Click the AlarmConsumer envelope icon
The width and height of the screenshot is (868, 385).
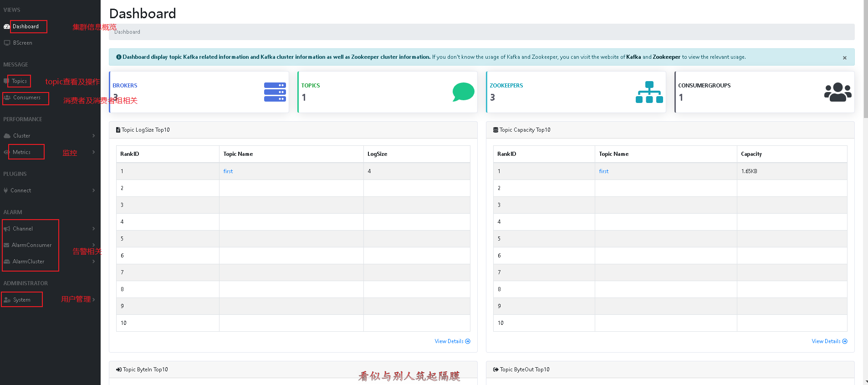tap(6, 245)
